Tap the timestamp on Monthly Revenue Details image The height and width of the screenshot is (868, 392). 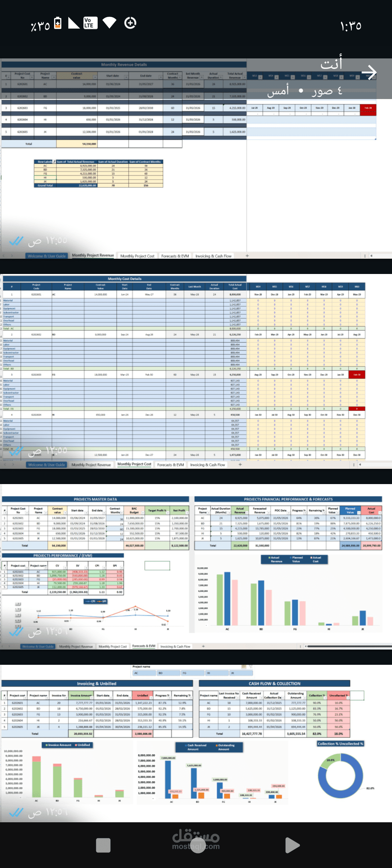48,241
